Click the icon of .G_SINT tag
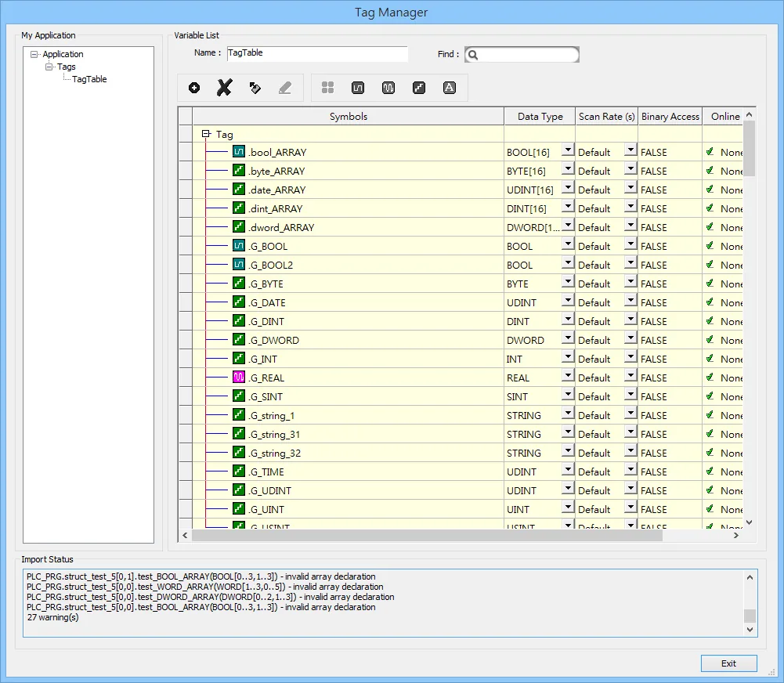 239,396
